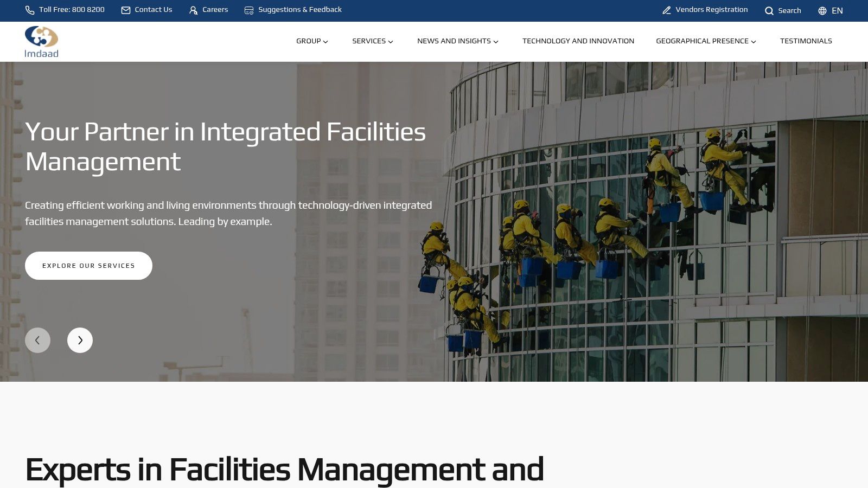868x488 pixels.
Task: Click the paragraph starting Creating efficient working
Action: click(228, 213)
